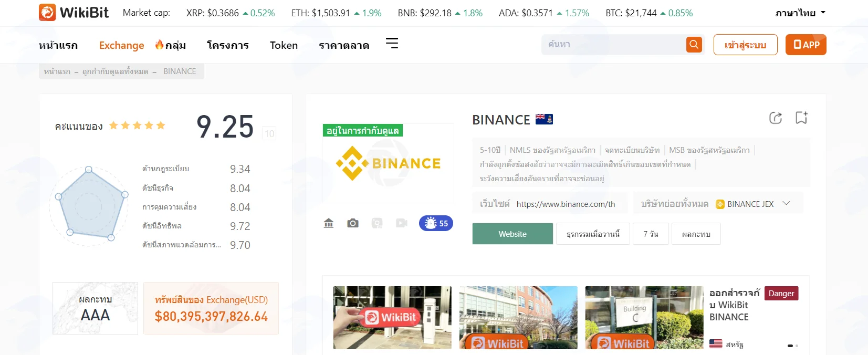The width and height of the screenshot is (868, 355).
Task: Click the MSB ของรัฐสหรัฐอเมริกา tag
Action: [709, 150]
